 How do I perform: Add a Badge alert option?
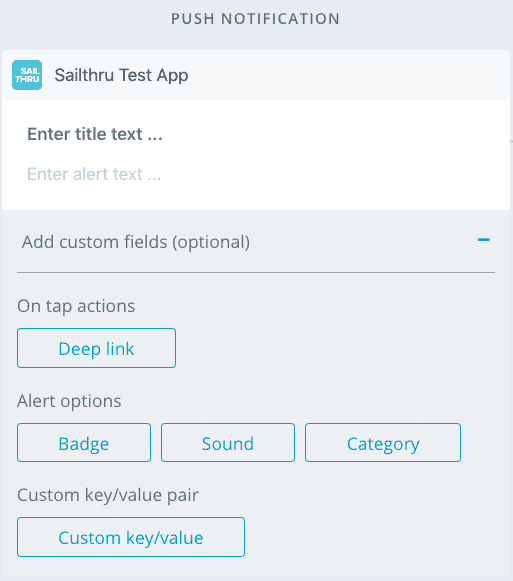[x=84, y=442]
